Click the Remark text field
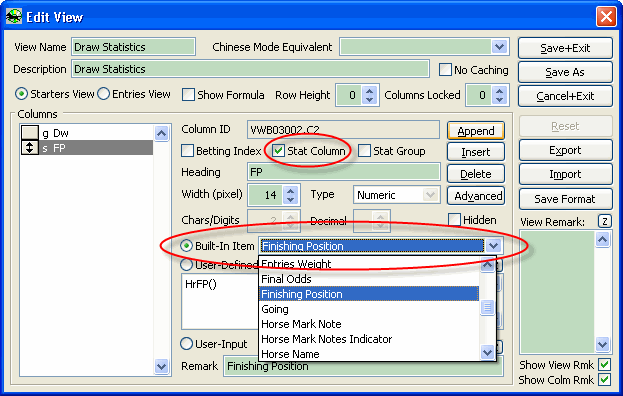Image resolution: width=623 pixels, height=396 pixels. (x=363, y=366)
